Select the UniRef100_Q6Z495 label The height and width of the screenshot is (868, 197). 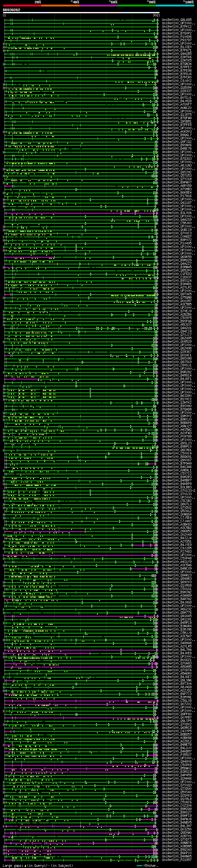pyautogui.click(x=177, y=338)
